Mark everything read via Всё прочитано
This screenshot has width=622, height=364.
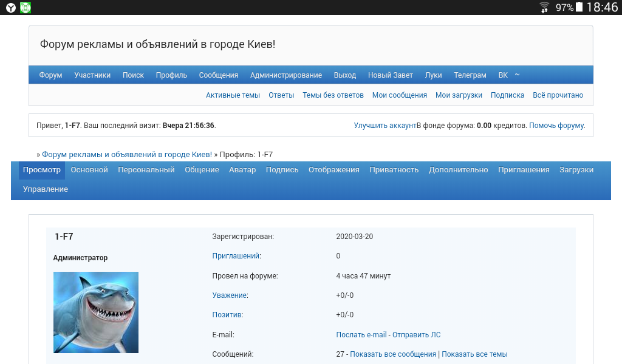(558, 95)
